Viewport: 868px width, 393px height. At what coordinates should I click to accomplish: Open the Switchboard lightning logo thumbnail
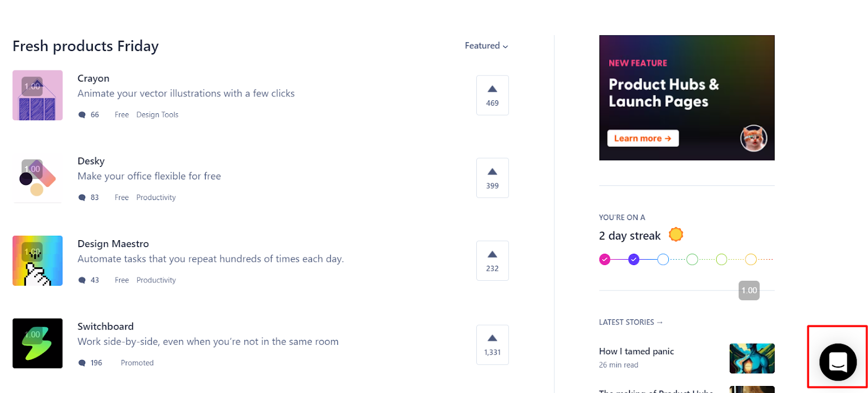coord(37,344)
